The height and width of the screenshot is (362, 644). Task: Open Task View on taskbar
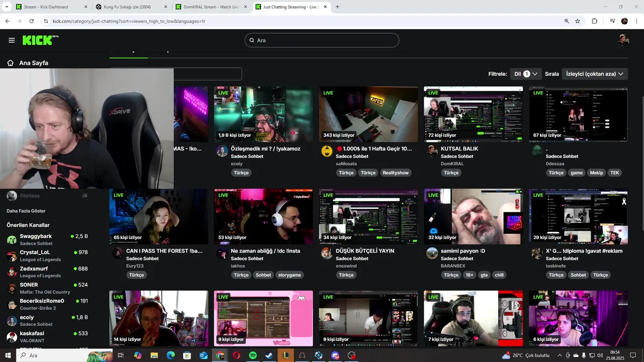coord(121,355)
